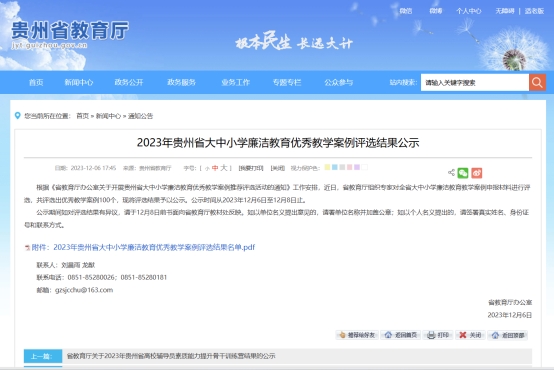
Task: Click the 返回首页 house icon button
Action: click(401, 335)
